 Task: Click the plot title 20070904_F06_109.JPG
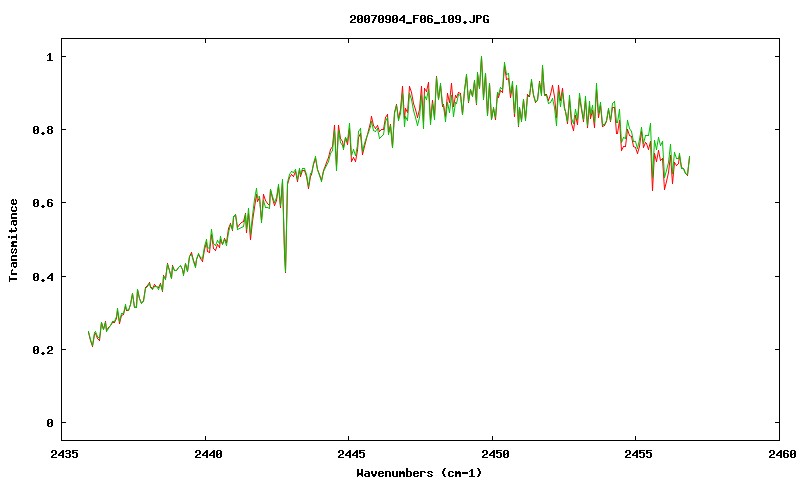[419, 19]
